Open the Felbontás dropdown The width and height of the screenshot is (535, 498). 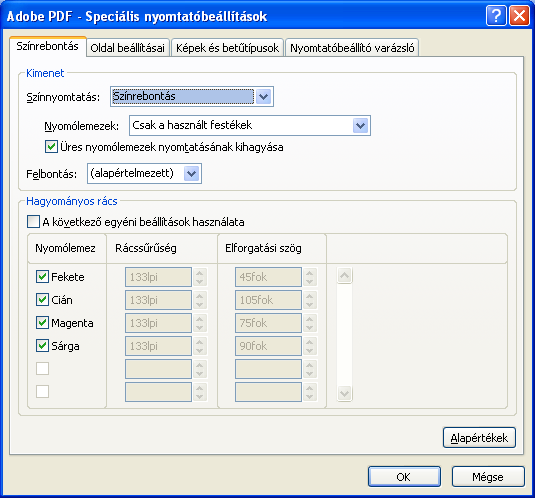[x=192, y=174]
